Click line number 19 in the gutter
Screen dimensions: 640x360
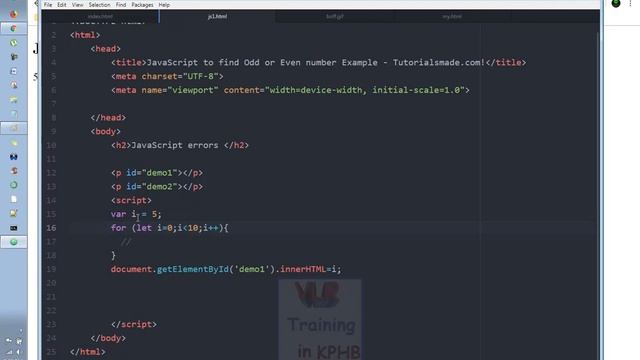(x=51, y=269)
